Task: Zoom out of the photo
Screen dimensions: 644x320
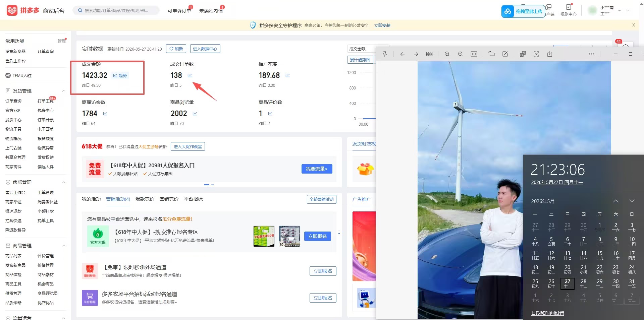Action: click(460, 54)
